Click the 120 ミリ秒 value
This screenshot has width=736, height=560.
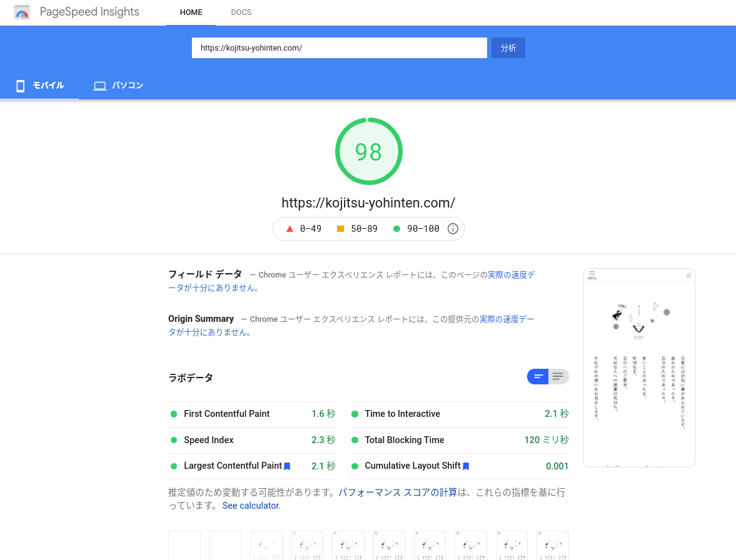547,440
